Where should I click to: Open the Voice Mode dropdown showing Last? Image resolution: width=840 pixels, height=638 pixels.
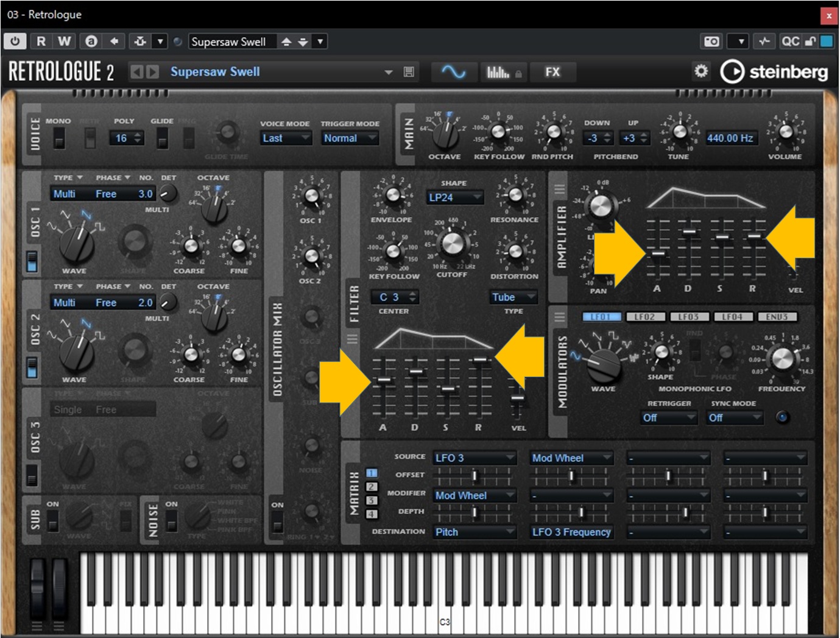(x=286, y=138)
